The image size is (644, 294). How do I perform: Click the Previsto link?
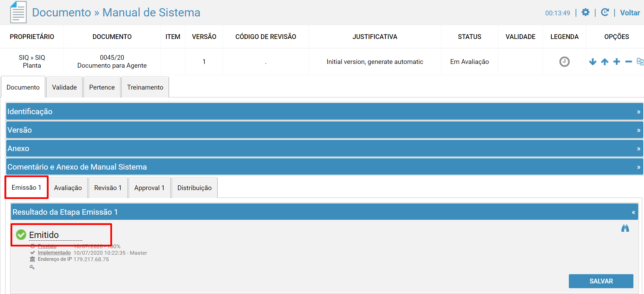point(47,246)
